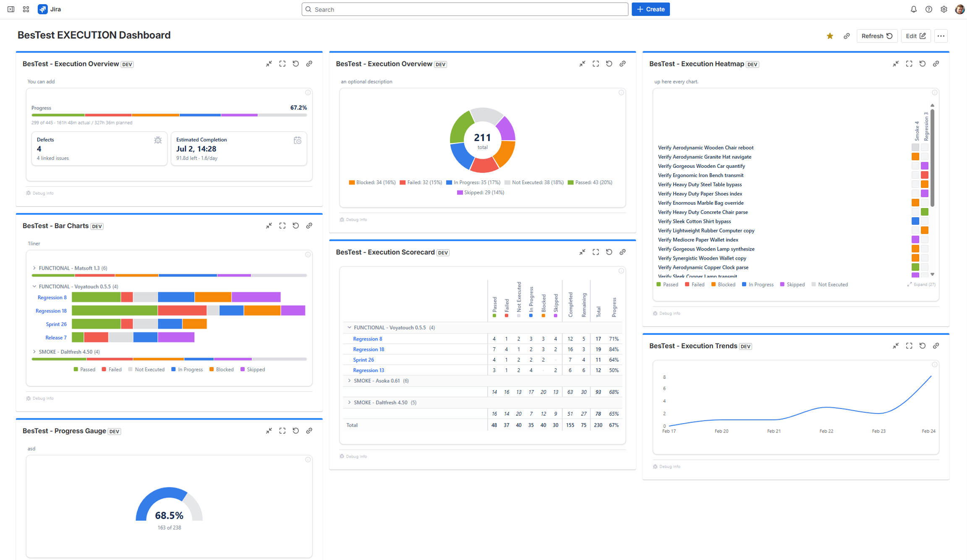967x560 pixels.
Task: Collapse Scorecard FUNCTIONAL - Voyatouch 0.5.5 row
Action: [x=349, y=328]
